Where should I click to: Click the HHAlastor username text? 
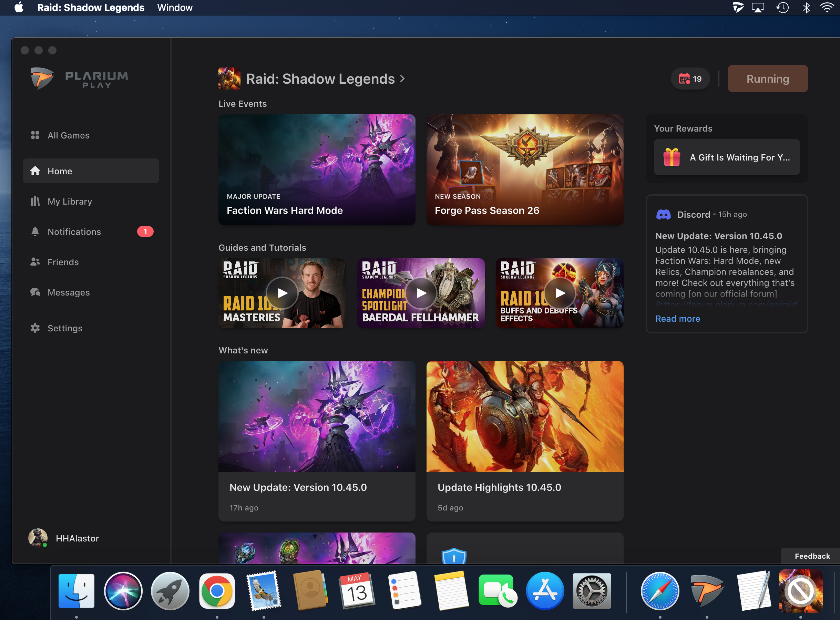click(77, 538)
